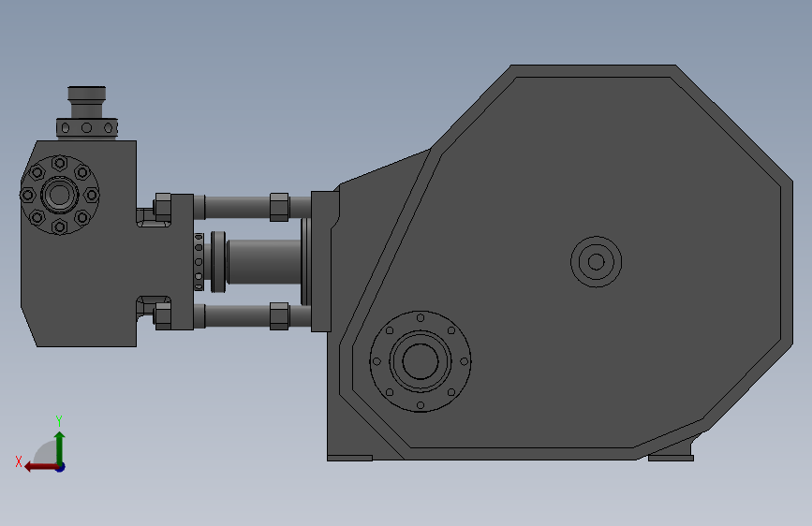The image size is (812, 526).
Task: Select the upper tie rod between pump head and gearbox
Action: pos(237,207)
